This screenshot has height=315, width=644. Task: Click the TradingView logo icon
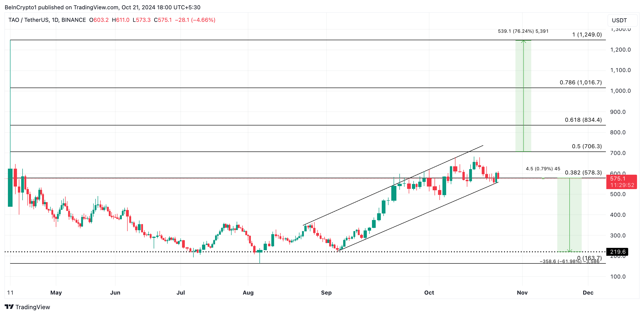point(9,306)
